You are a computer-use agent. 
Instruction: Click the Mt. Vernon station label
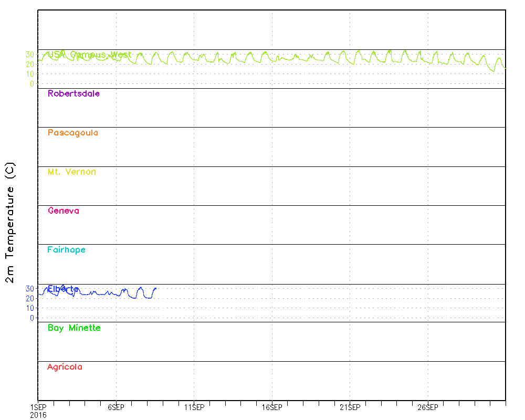[71, 172]
